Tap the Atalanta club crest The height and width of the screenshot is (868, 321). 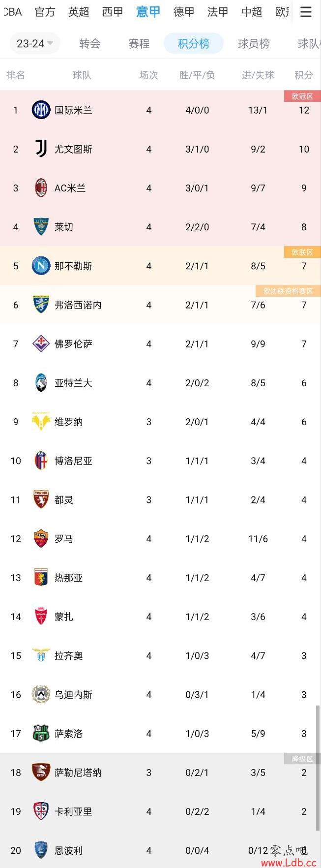pos(41,382)
